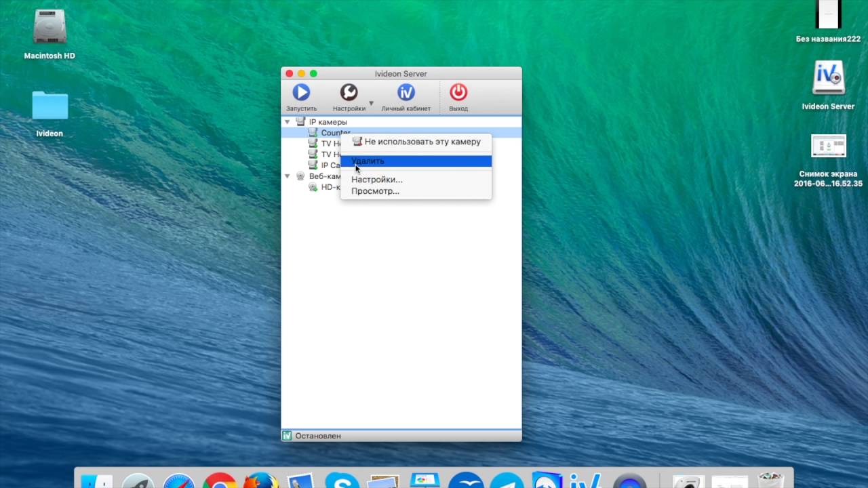868x488 pixels.
Task: Click the Остановлен status text
Action: (x=318, y=436)
